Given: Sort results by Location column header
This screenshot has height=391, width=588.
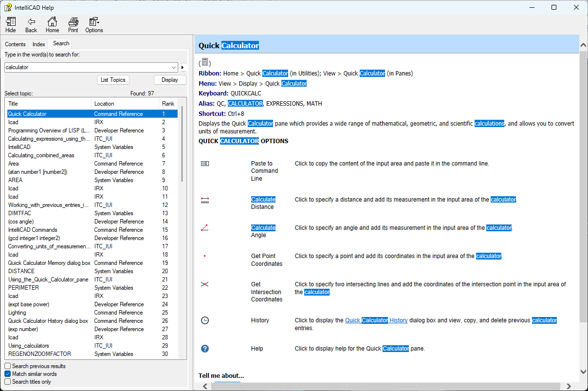Looking at the screenshot, I should (125, 104).
